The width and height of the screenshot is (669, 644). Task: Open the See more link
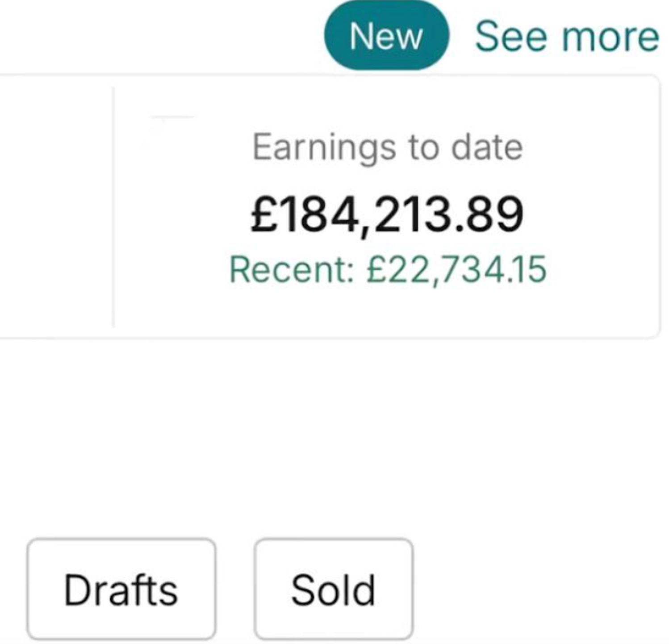click(x=566, y=37)
